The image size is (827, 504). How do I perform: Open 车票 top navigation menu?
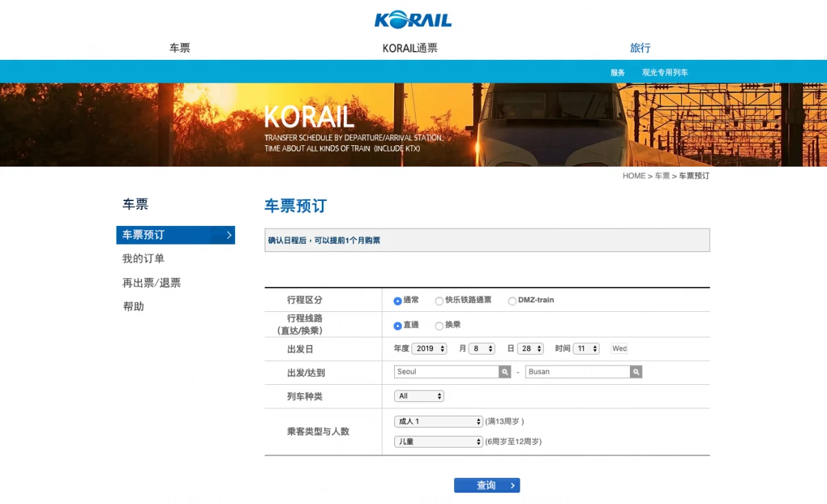(180, 48)
